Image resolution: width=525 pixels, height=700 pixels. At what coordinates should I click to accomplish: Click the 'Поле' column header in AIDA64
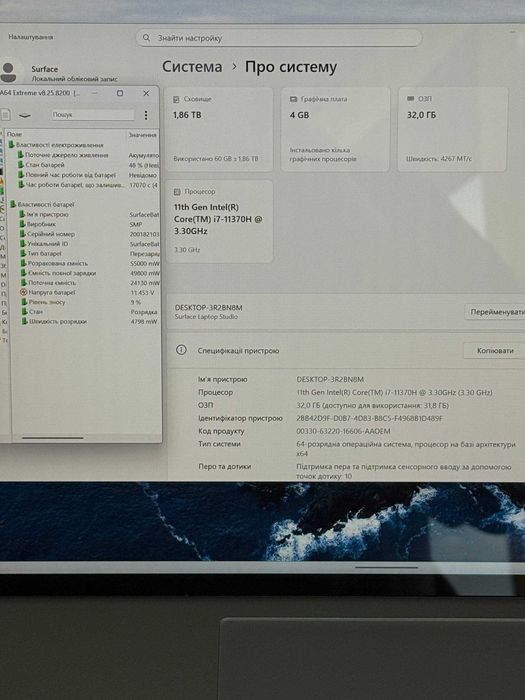tap(14, 134)
